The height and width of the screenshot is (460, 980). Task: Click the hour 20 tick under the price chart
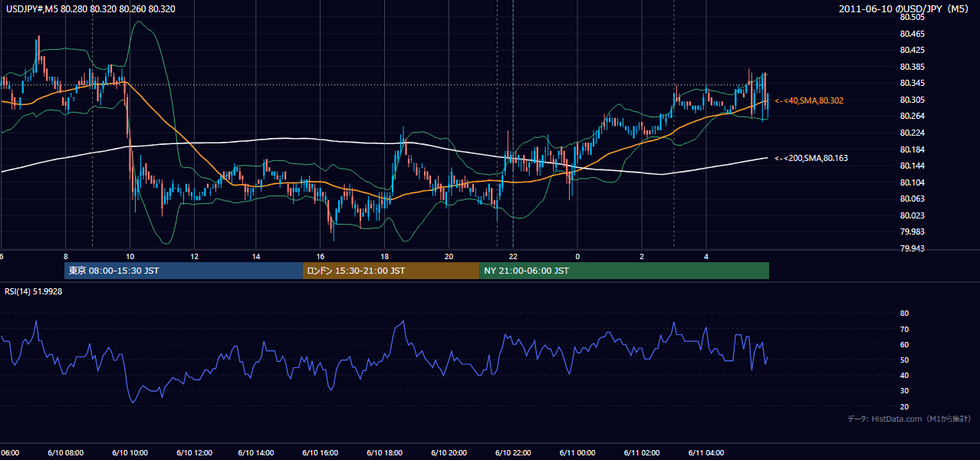click(x=449, y=256)
